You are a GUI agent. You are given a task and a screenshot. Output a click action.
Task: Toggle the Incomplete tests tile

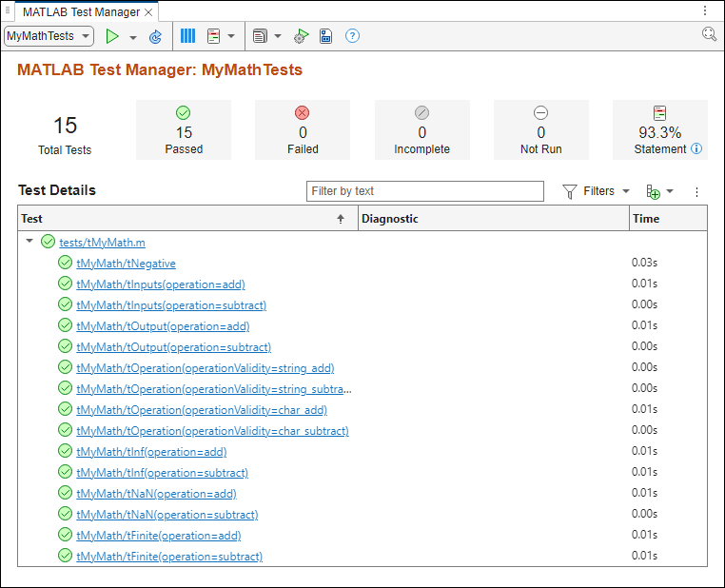click(x=421, y=130)
